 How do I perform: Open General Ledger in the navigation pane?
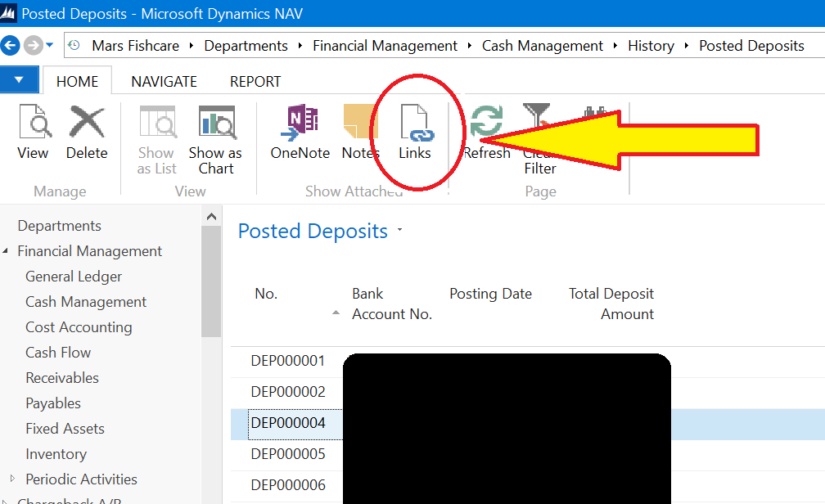pos(74,277)
